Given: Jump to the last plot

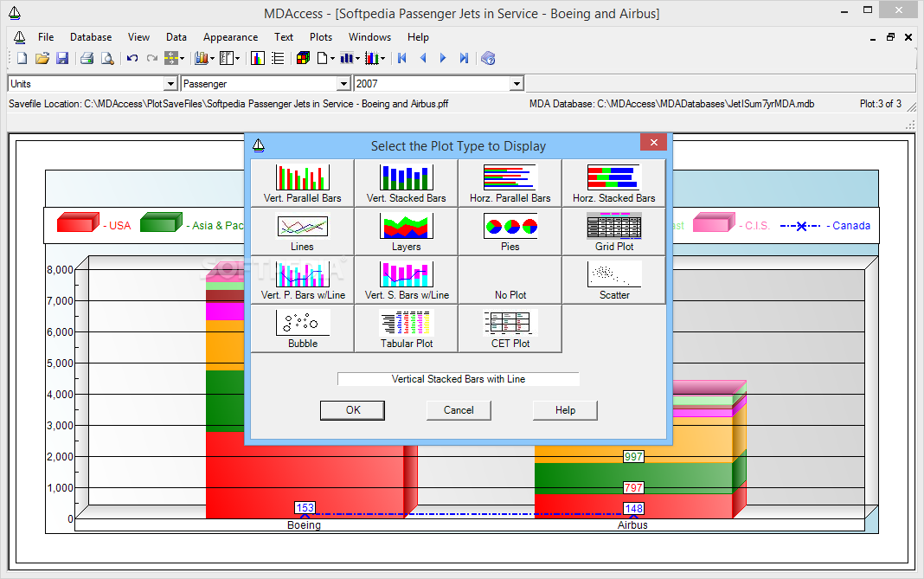Looking at the screenshot, I should click(464, 58).
